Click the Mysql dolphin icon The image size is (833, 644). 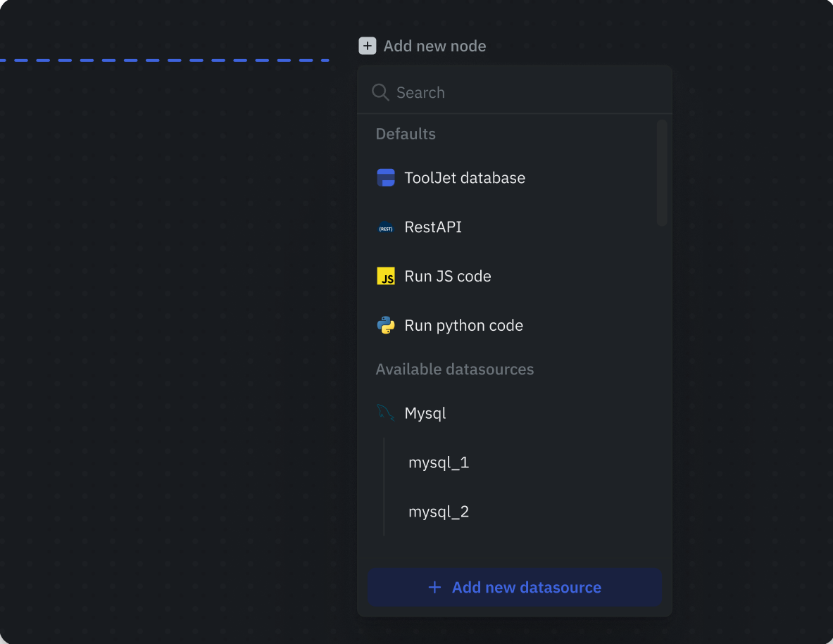tap(386, 412)
